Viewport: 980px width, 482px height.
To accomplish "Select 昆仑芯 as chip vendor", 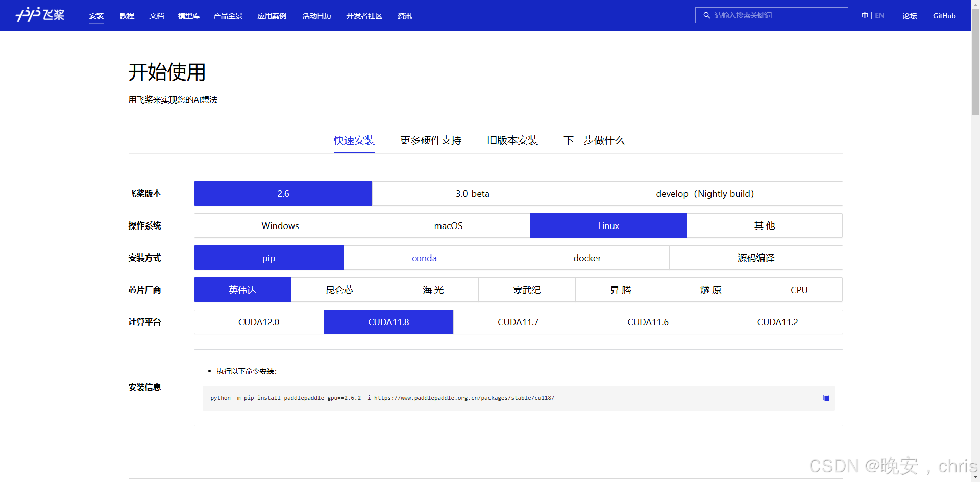I will [x=339, y=290].
